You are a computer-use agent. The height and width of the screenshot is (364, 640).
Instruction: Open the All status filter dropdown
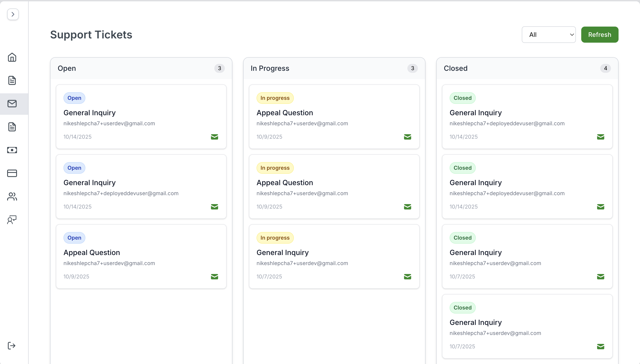pyautogui.click(x=549, y=35)
